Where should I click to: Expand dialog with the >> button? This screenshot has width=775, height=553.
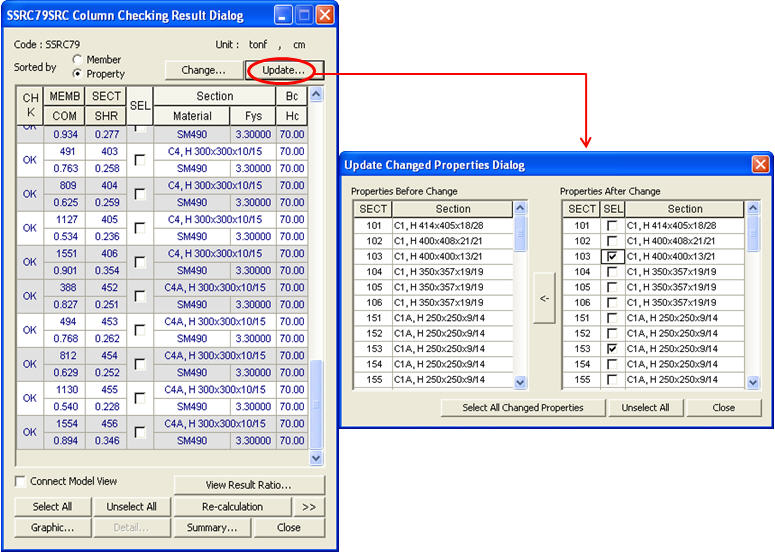[308, 507]
